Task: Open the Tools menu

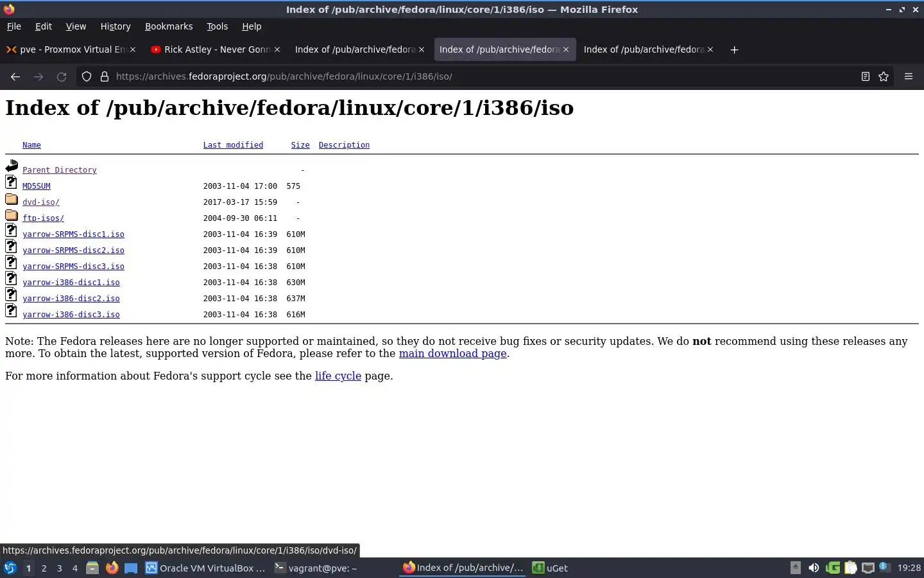Action: (x=217, y=26)
